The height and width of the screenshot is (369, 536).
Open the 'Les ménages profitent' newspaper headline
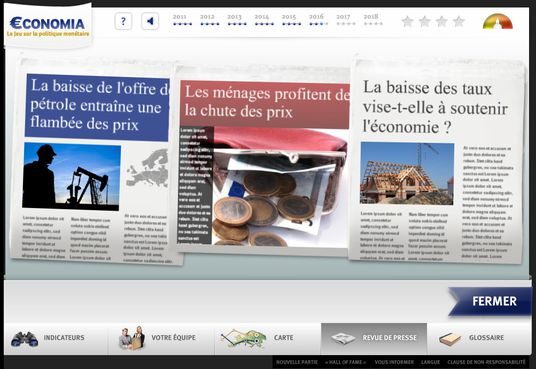(265, 104)
